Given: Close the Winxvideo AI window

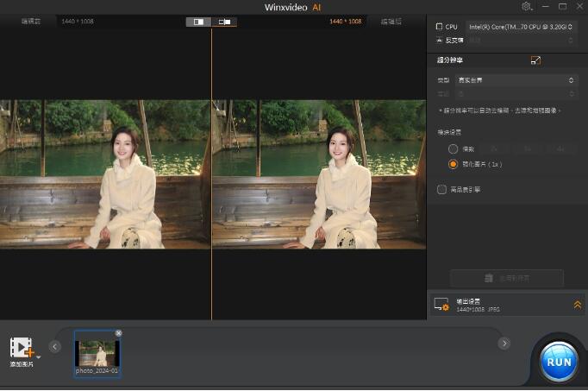Looking at the screenshot, I should point(579,6).
